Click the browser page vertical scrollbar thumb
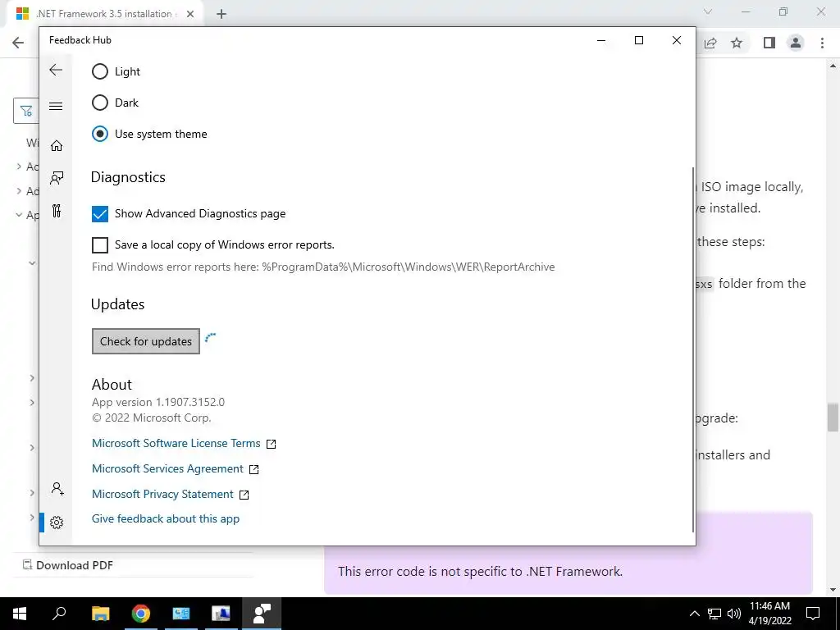The image size is (840, 630). (x=833, y=418)
